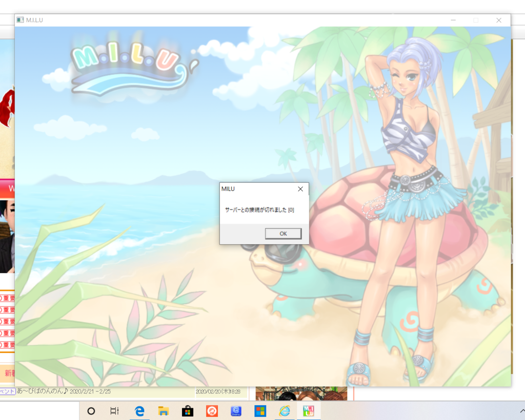This screenshot has height=420, width=525.
Task: Open Task View from the taskbar
Action: click(x=115, y=411)
